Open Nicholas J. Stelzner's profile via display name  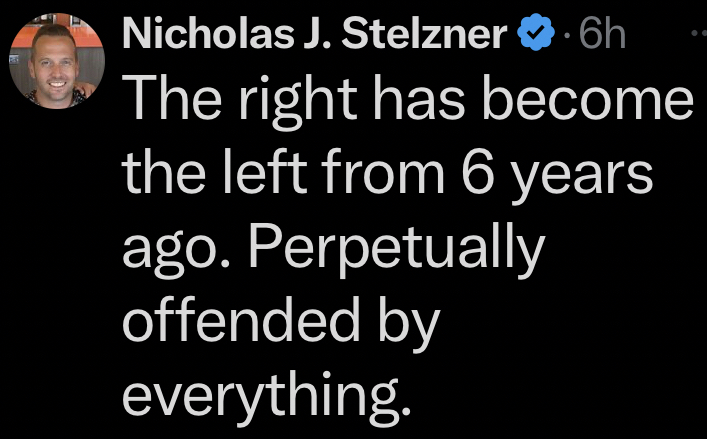click(x=316, y=36)
